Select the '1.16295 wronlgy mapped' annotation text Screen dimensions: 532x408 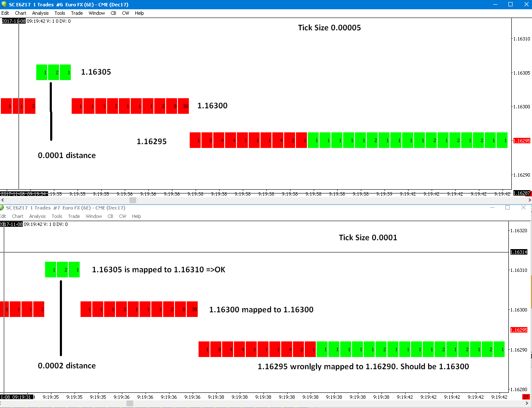click(x=363, y=367)
